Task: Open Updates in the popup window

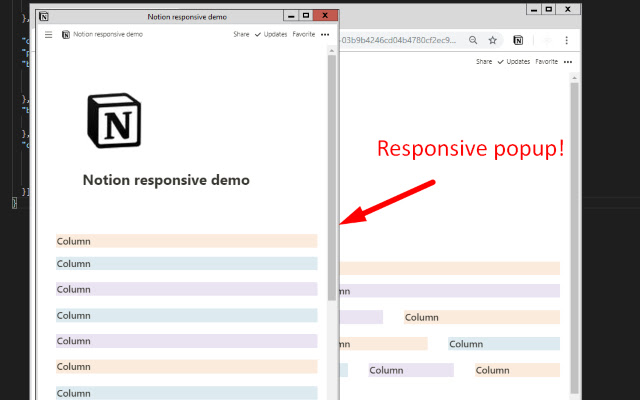Action: tap(271, 34)
